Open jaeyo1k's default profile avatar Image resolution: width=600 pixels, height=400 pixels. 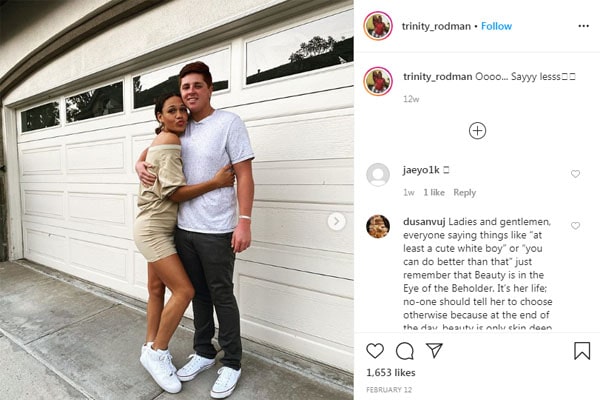click(x=378, y=175)
